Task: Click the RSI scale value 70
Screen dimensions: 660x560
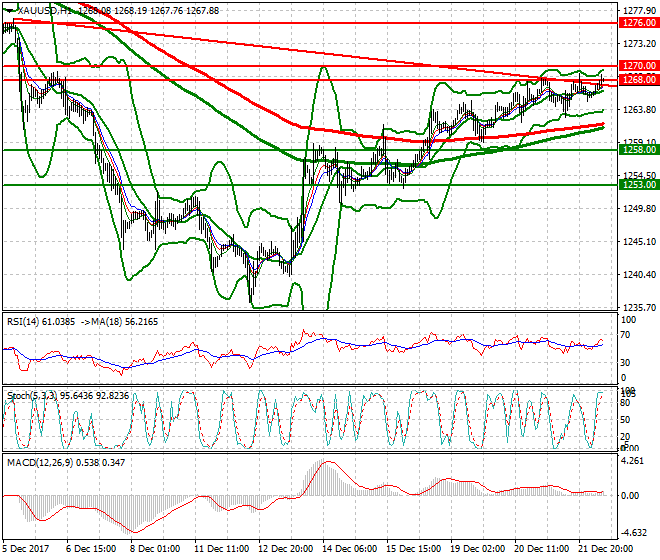Action: [625, 335]
